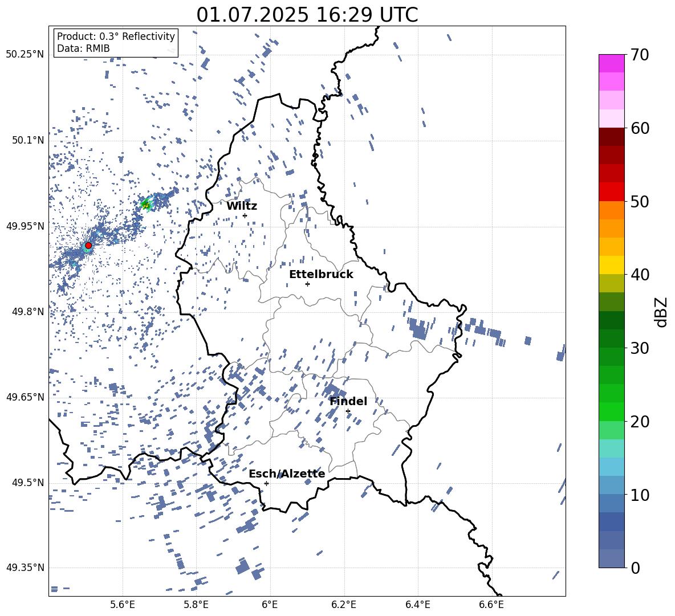The height and width of the screenshot is (616, 675).
Task: Click the 0 tick on the colorbar
Action: tap(635, 568)
